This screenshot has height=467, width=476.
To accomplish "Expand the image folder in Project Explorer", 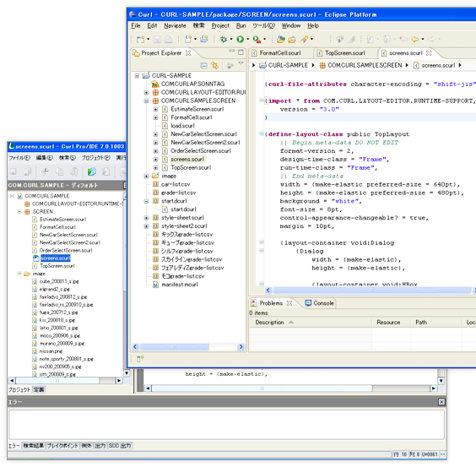I will pyautogui.click(x=146, y=176).
